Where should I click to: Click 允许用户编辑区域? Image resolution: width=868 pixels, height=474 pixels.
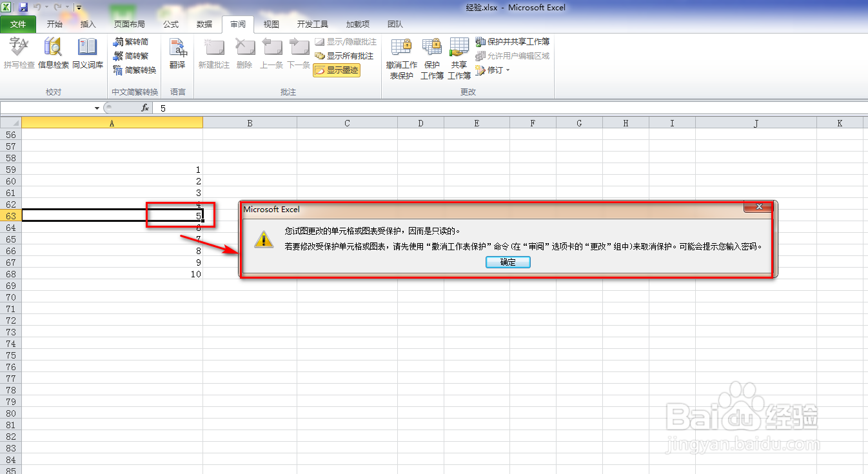[513, 56]
